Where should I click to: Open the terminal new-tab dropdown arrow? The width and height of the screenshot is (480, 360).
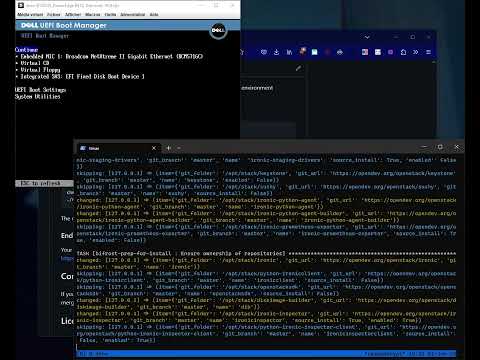point(179,148)
